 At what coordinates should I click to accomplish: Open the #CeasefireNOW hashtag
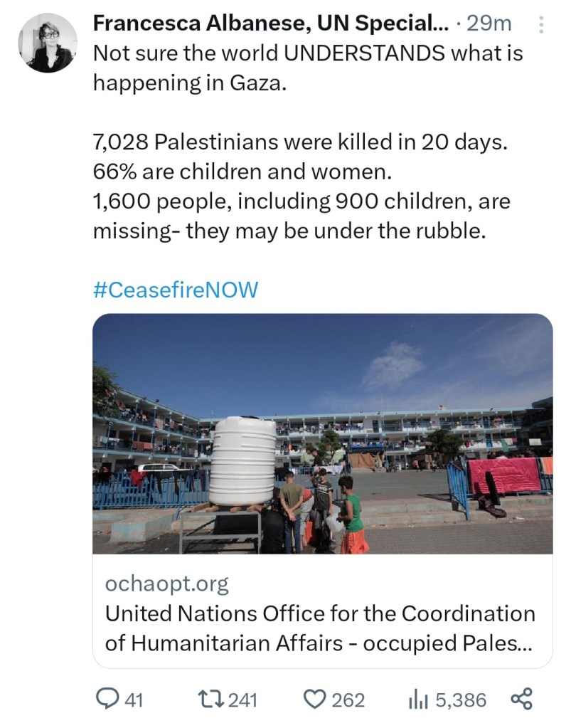175,290
